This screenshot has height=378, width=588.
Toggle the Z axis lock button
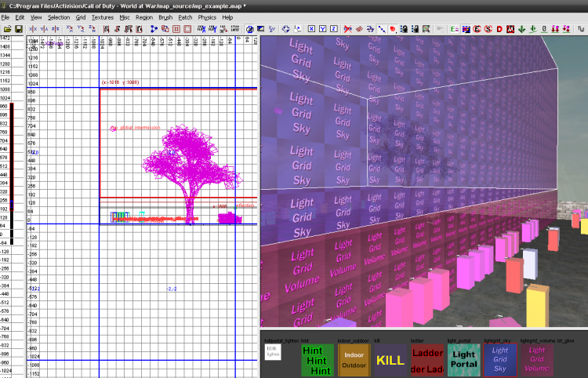(333, 29)
